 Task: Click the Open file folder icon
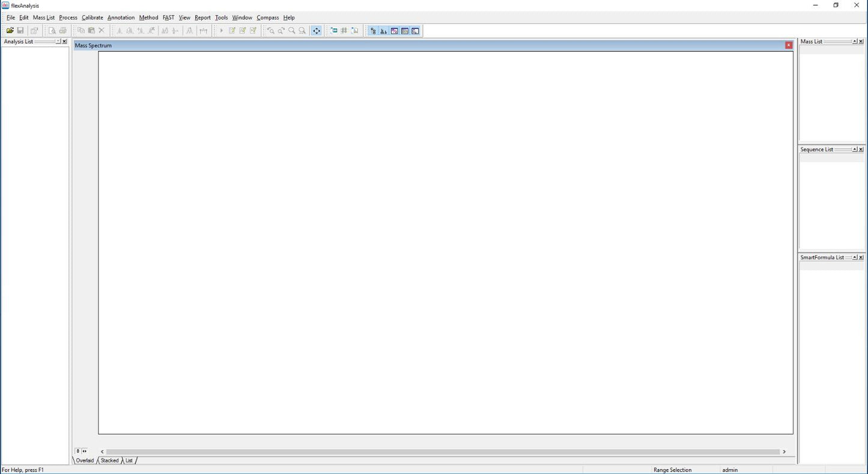click(x=10, y=31)
